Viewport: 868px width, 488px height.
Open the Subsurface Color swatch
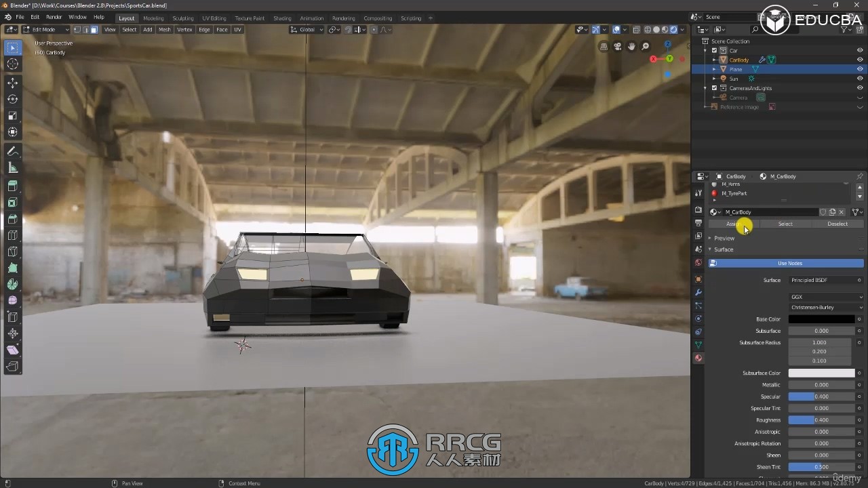pyautogui.click(x=822, y=373)
